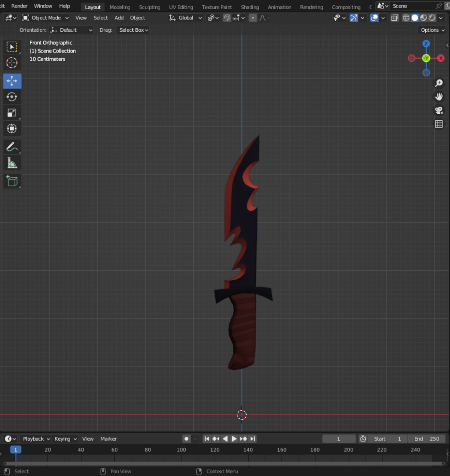Click the green -Y axis gizmo dot
This screenshot has width=450, height=476.
pyautogui.click(x=426, y=58)
